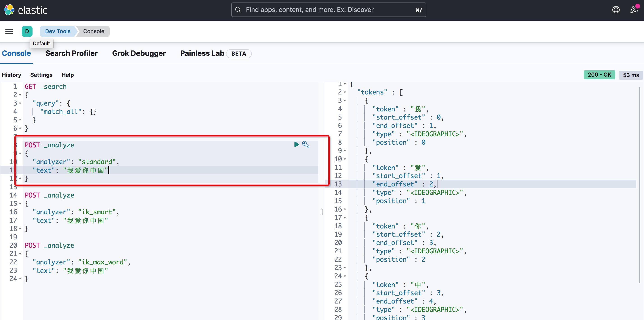Image resolution: width=644 pixels, height=320 pixels.
Task: Open console History
Action: pyautogui.click(x=11, y=75)
